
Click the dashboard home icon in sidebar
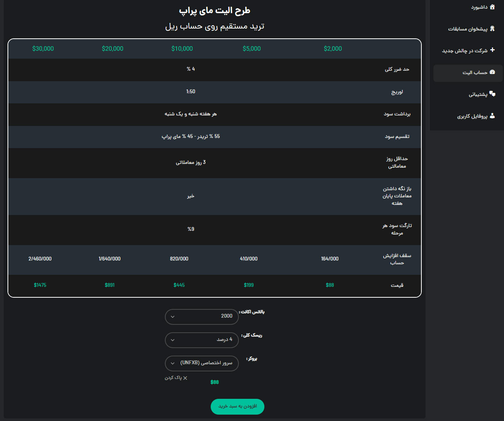point(492,7)
